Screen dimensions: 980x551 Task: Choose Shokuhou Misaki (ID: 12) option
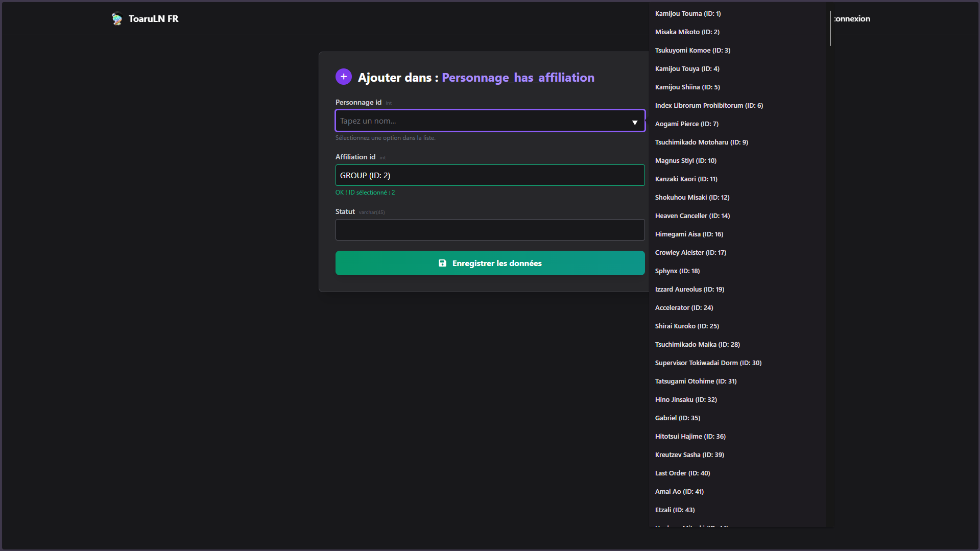(x=692, y=198)
